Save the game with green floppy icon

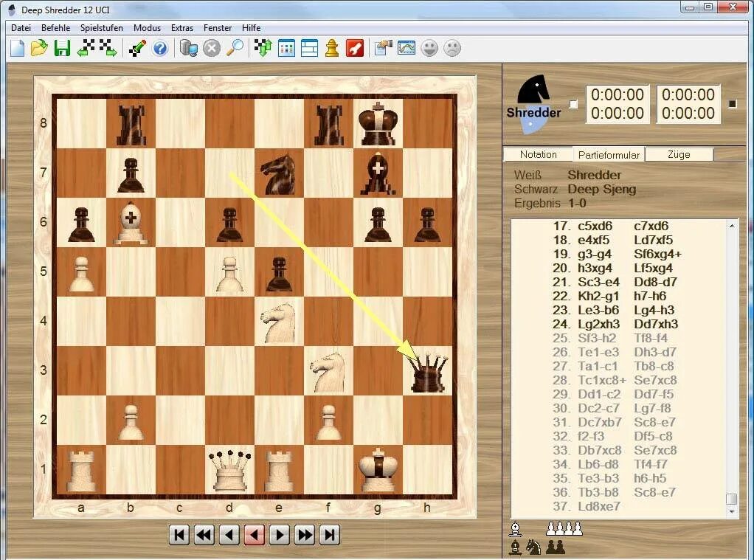coord(63,48)
